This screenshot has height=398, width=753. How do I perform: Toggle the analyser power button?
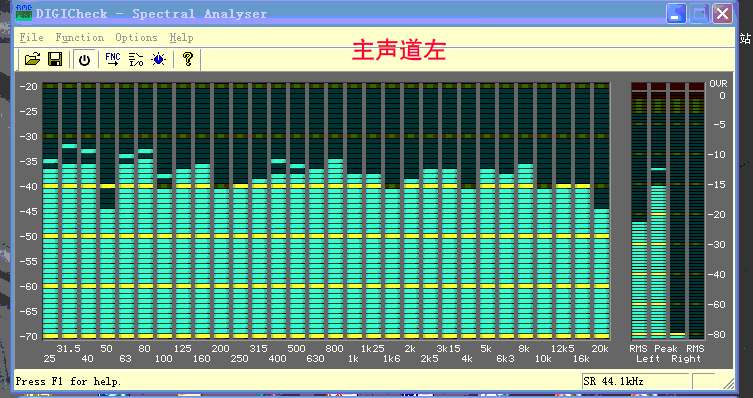tap(85, 60)
